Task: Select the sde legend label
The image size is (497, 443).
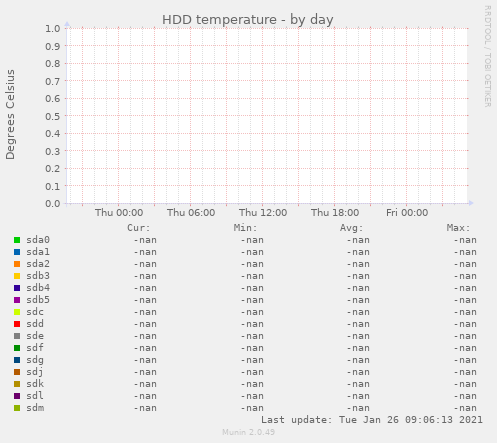Action: click(x=35, y=336)
